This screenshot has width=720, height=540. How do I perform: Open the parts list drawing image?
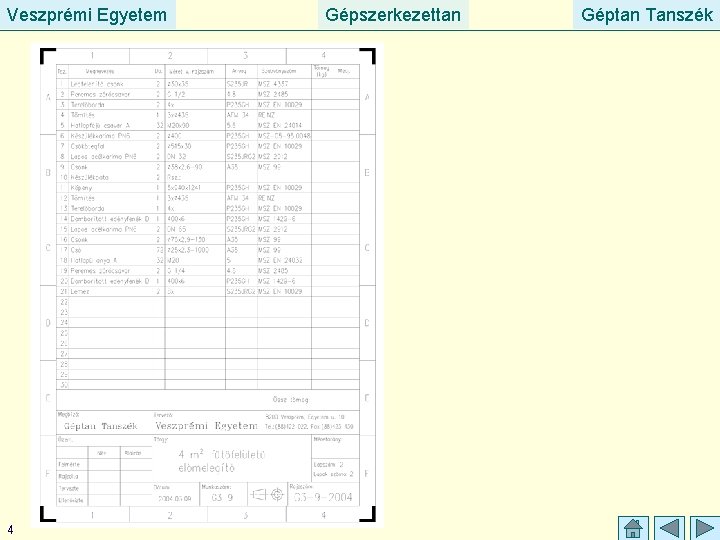208,285
